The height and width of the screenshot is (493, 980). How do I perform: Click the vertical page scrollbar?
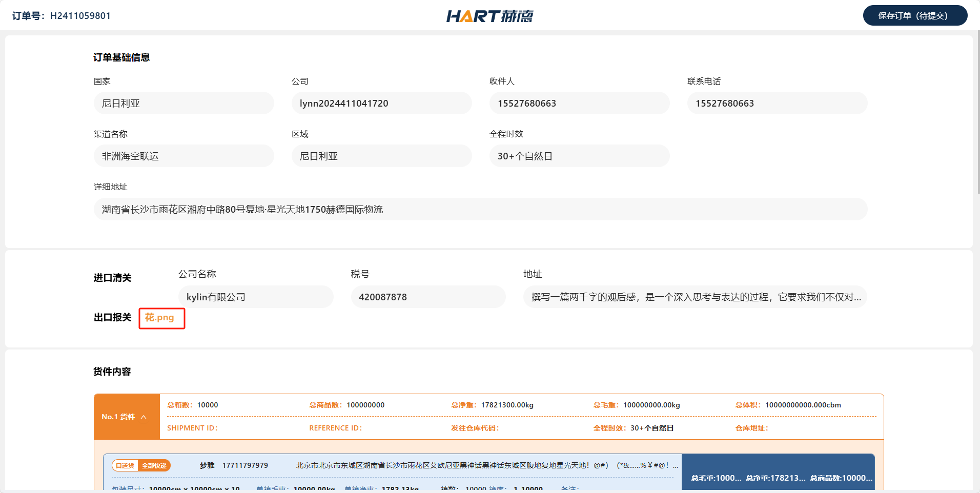pos(978,113)
